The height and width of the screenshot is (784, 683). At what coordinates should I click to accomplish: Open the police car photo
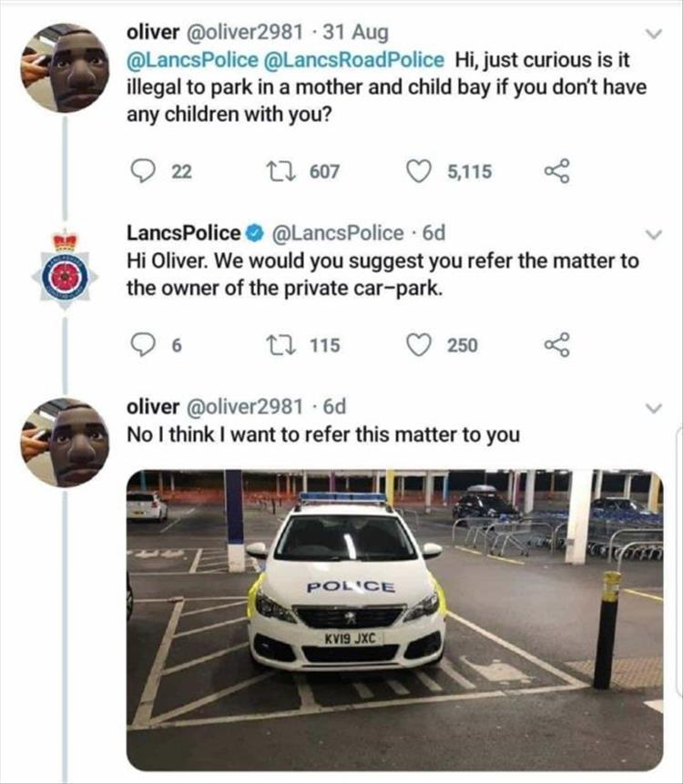(x=394, y=619)
